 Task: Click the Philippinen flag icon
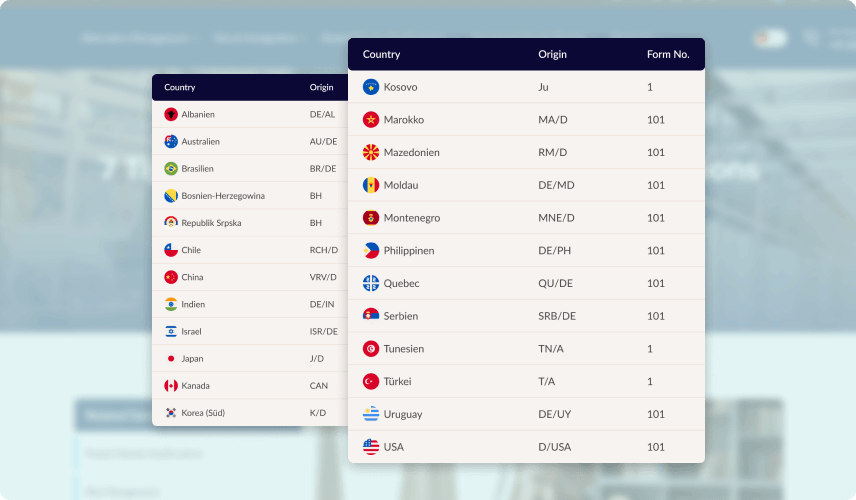coord(371,251)
